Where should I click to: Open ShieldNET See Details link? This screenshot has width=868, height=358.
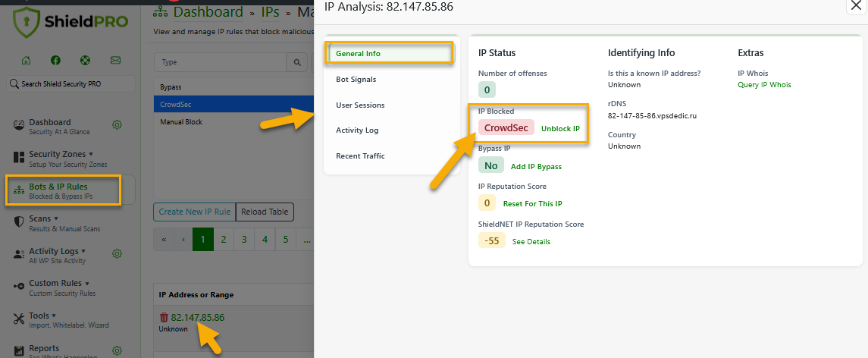point(531,242)
